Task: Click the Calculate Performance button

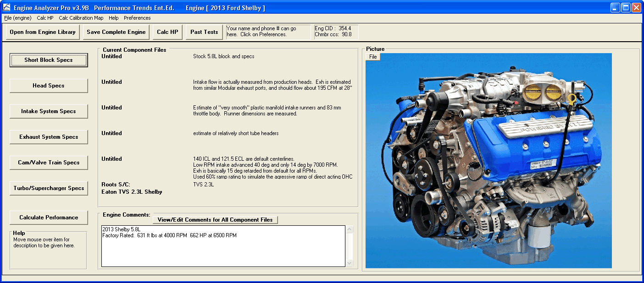Action: click(x=49, y=218)
